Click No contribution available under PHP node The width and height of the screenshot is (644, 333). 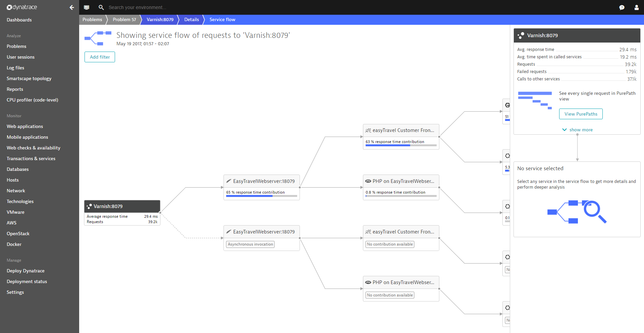[x=390, y=295]
